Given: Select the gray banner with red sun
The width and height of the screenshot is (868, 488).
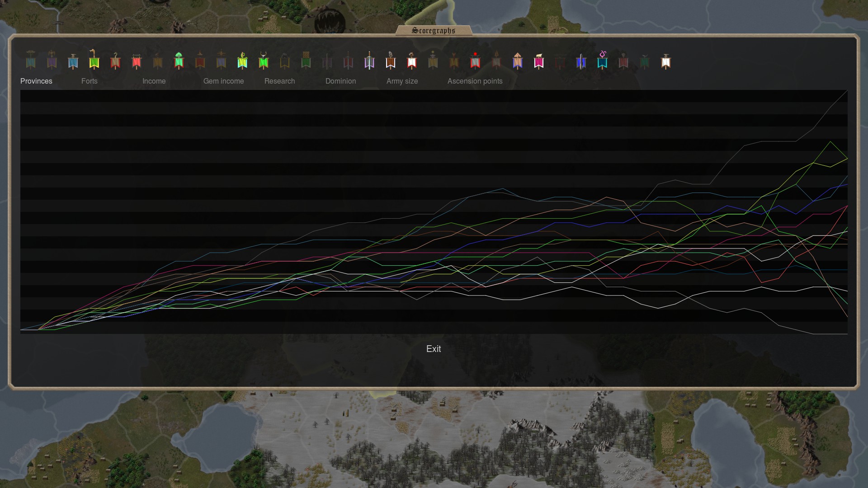Looking at the screenshot, I should 475,61.
